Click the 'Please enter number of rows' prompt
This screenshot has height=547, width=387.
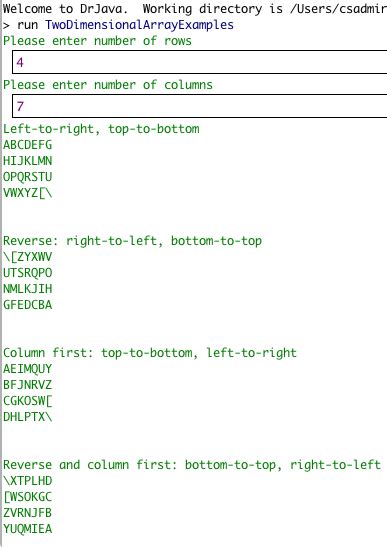[97, 41]
